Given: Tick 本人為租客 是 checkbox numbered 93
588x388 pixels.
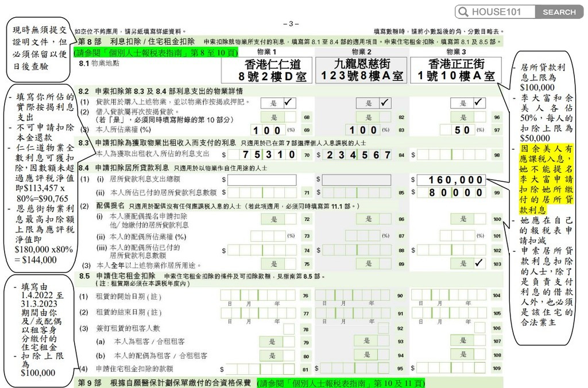Looking at the screenshot, I should click(x=383, y=341).
